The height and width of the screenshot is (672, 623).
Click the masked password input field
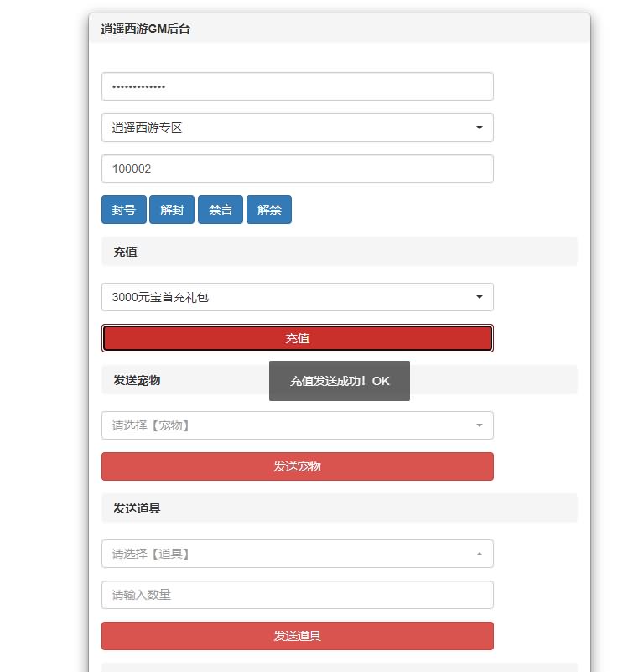pyautogui.click(x=298, y=86)
